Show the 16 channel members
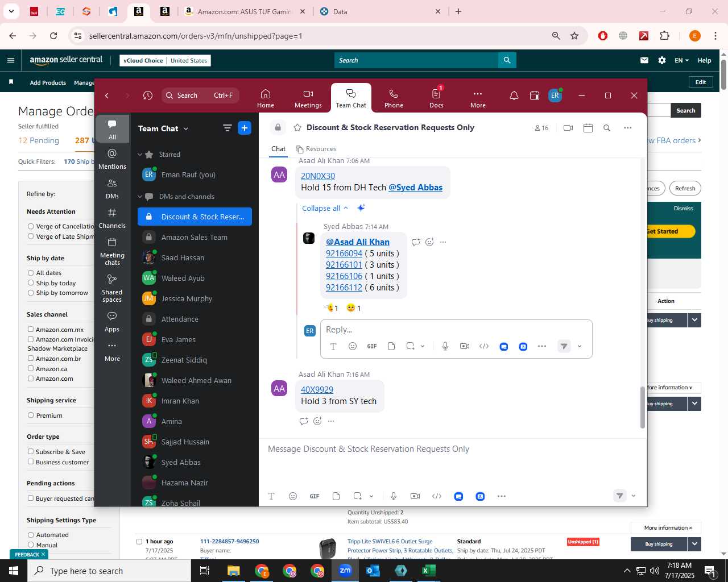 (x=541, y=128)
